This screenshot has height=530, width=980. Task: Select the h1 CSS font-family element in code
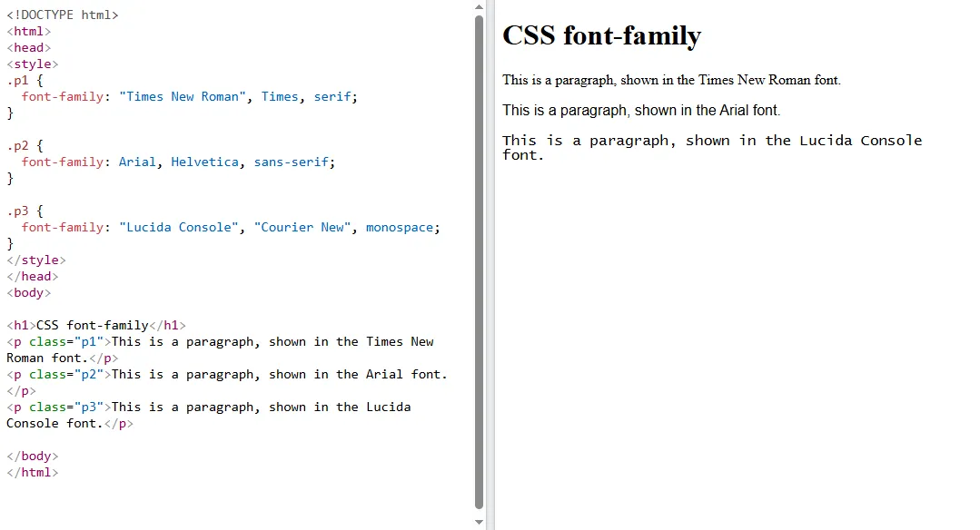click(x=96, y=325)
